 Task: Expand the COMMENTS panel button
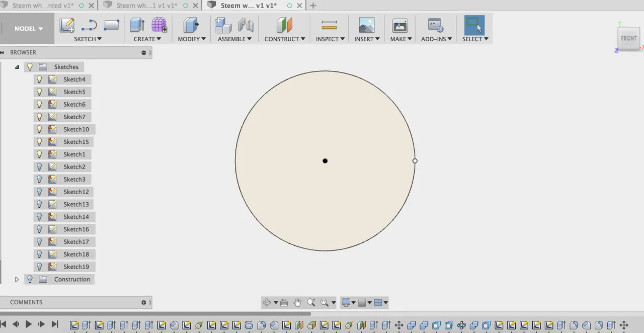(x=144, y=302)
